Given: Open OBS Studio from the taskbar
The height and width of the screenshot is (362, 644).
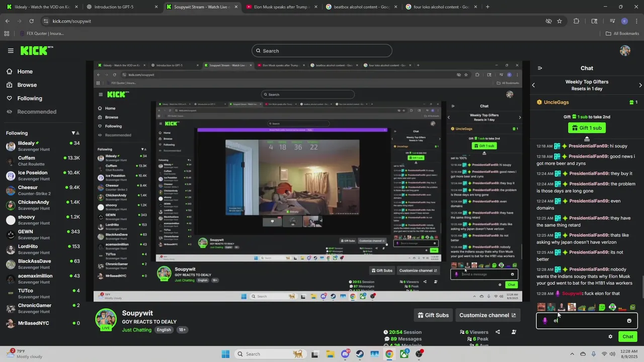Looking at the screenshot, I should [419, 354].
